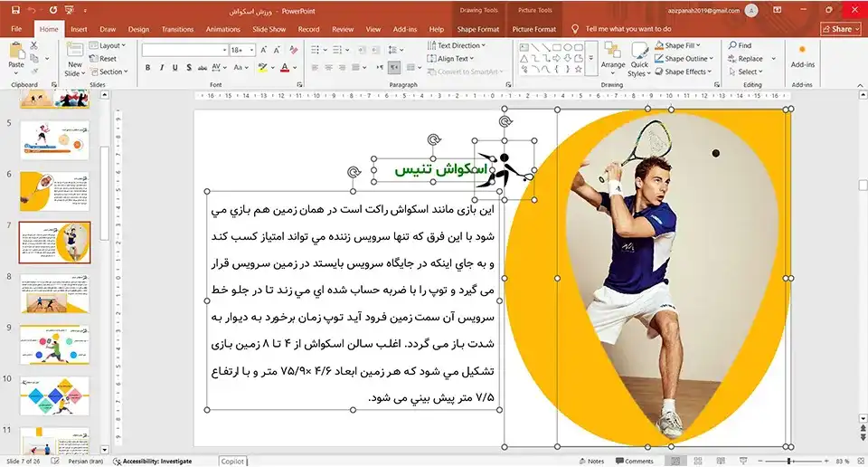
Task: Switch to the Design tab
Action: (x=138, y=29)
